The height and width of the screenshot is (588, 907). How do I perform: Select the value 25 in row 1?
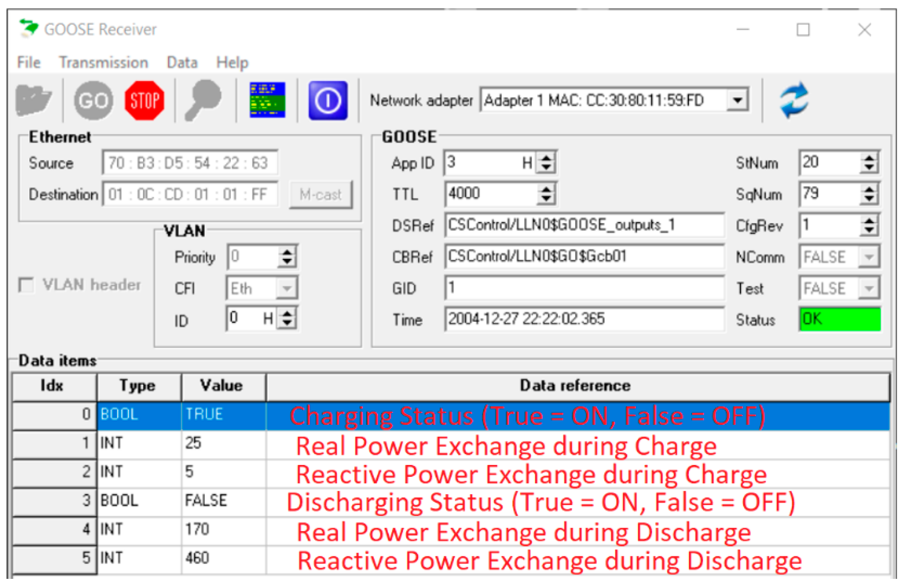[224, 445]
